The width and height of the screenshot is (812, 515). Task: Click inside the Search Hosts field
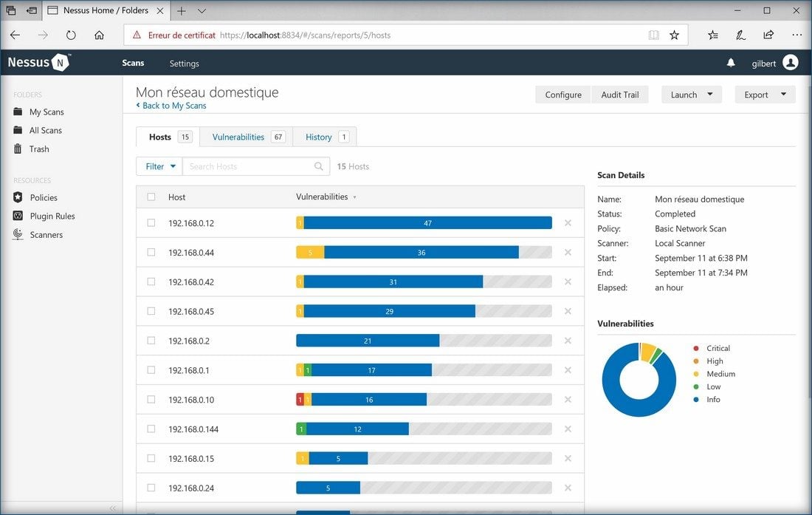[x=249, y=166]
